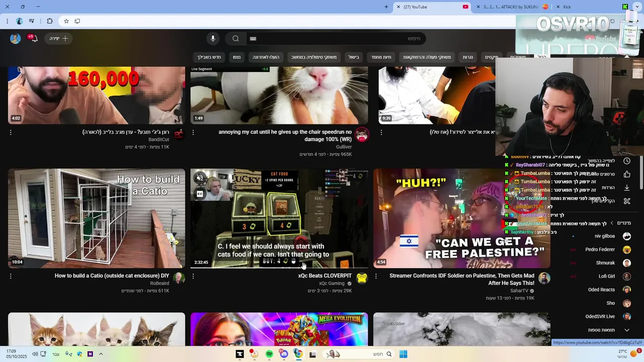Viewport: 644px width, 362px height.
Task: Open Watch later clock icon in sidebar
Action: coord(627,161)
